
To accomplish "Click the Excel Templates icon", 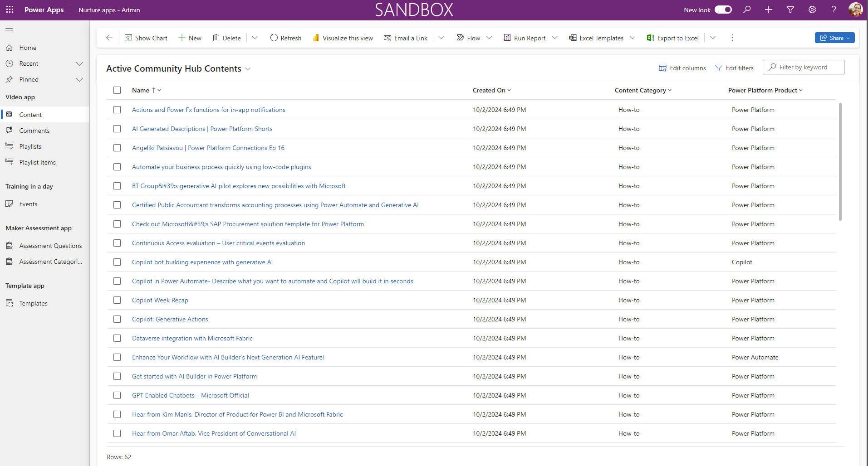I will (573, 38).
